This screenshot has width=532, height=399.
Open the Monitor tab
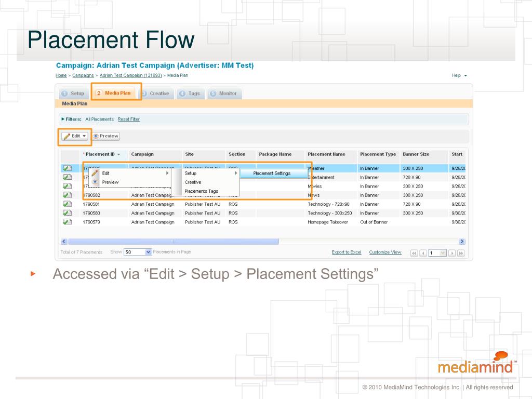click(224, 94)
